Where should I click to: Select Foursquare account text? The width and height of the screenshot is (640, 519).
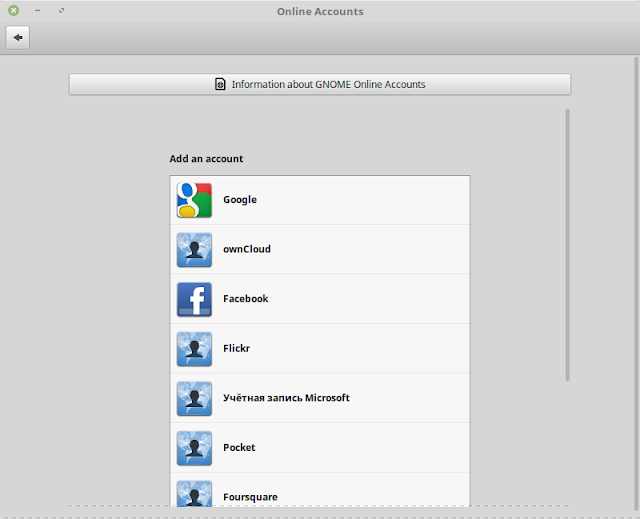click(x=250, y=497)
